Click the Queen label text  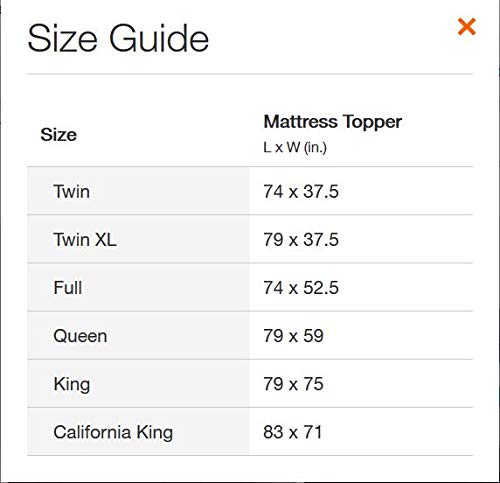(80, 336)
